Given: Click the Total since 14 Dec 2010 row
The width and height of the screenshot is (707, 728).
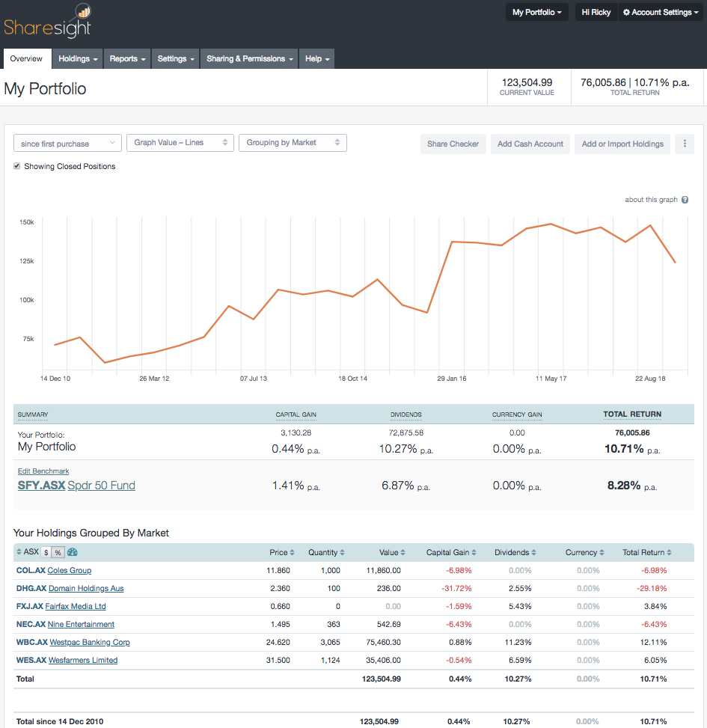Looking at the screenshot, I should coord(354,721).
